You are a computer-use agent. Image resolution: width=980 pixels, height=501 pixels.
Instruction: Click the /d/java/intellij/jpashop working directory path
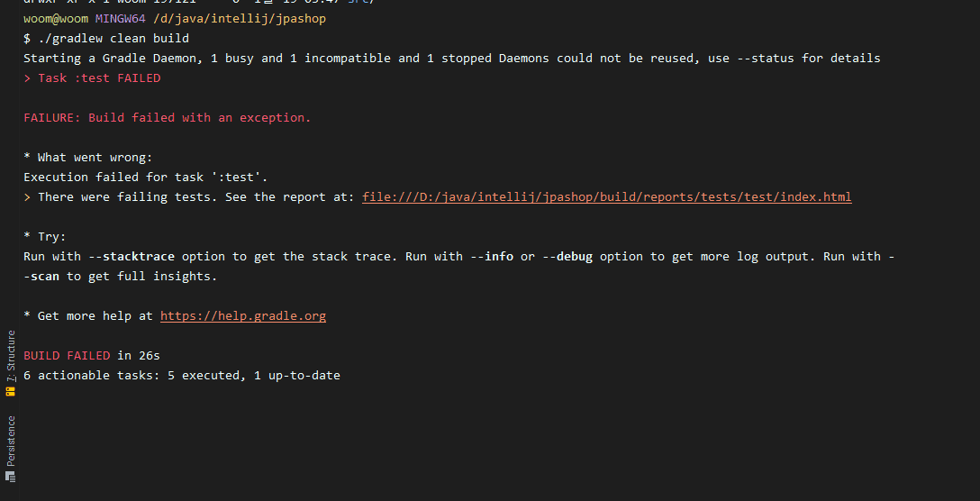240,19
